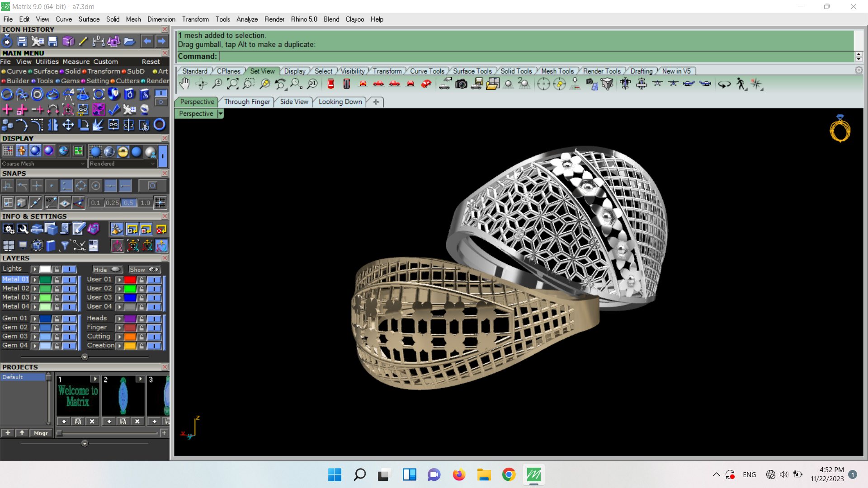This screenshot has height=488, width=868.
Task: Click the red car perspective view icon
Action: (x=426, y=84)
